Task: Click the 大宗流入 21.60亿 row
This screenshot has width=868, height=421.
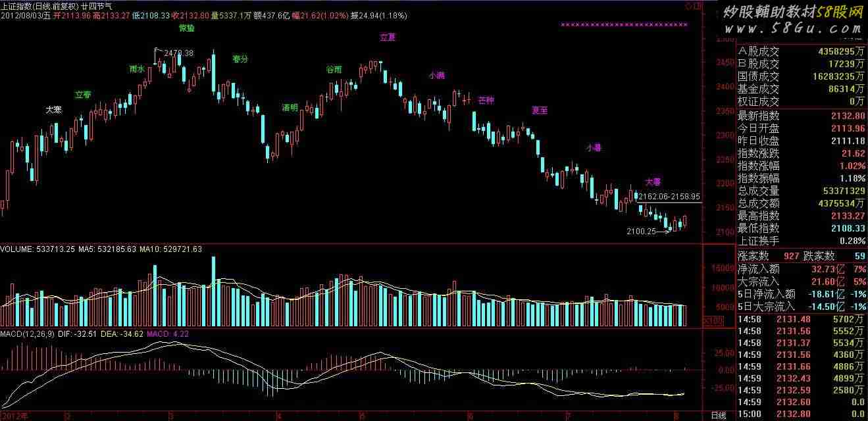Action: pyautogui.click(x=802, y=282)
